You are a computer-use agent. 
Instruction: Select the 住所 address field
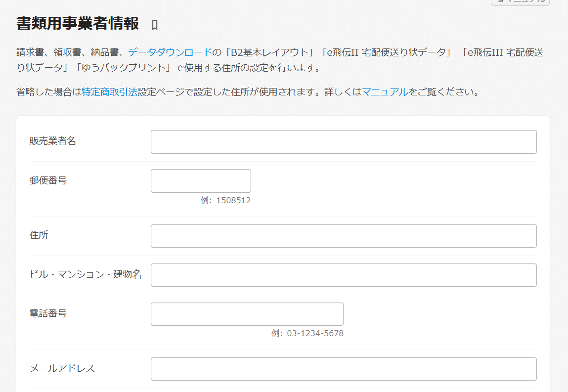344,236
